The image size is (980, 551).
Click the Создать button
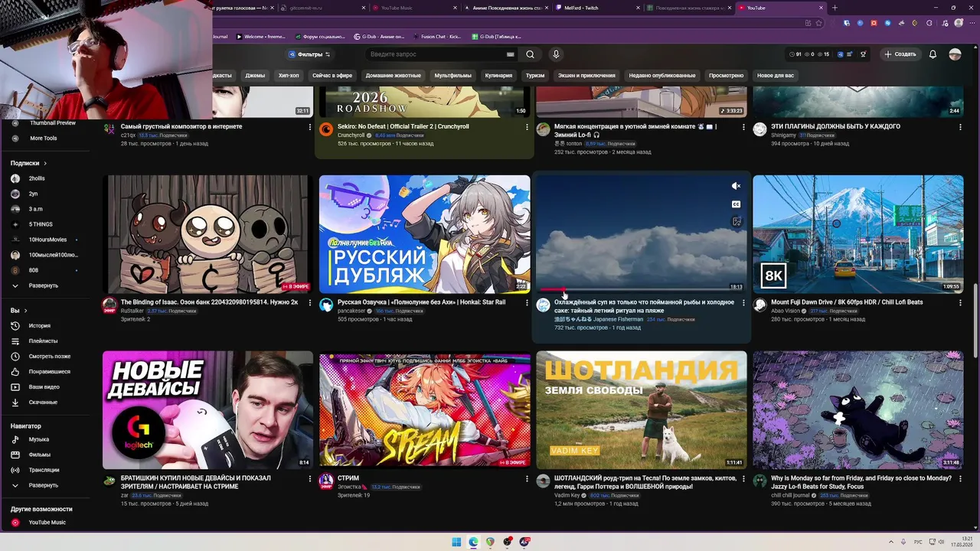[900, 54]
